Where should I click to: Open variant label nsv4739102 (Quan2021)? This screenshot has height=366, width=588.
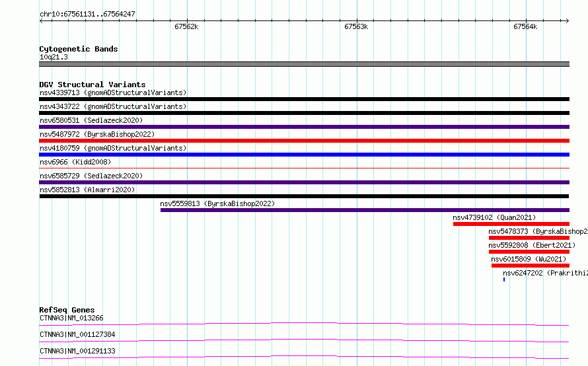494,217
